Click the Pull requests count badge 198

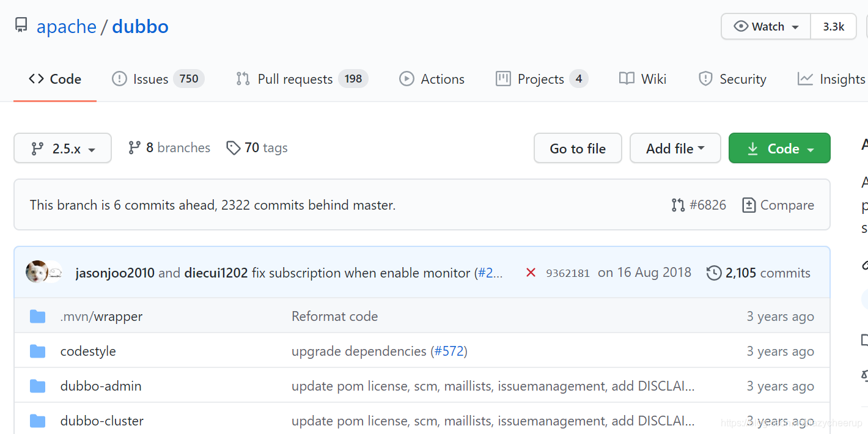(x=353, y=79)
